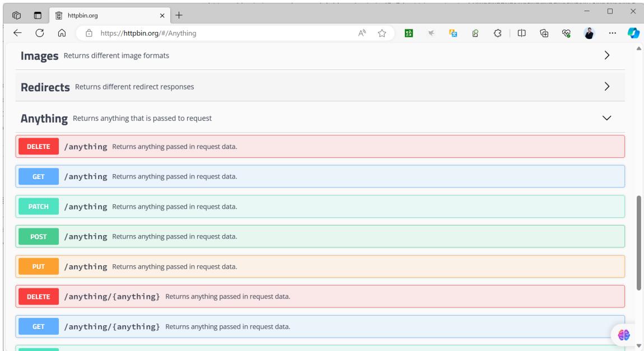This screenshot has width=644, height=351.
Task: View site information lock icon
Action: [x=89, y=33]
